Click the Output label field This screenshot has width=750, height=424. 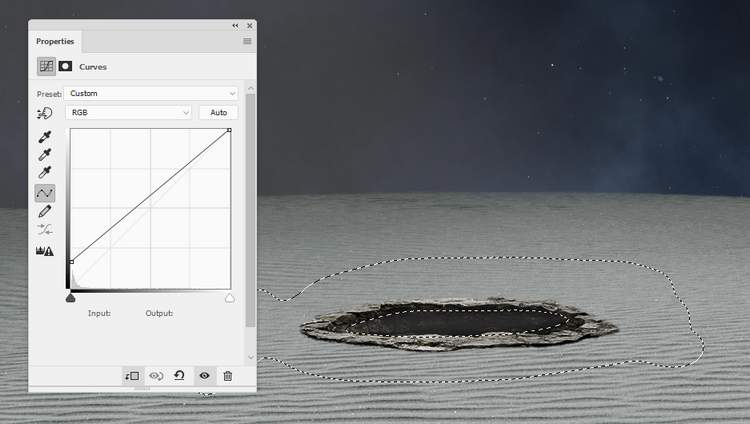(159, 313)
